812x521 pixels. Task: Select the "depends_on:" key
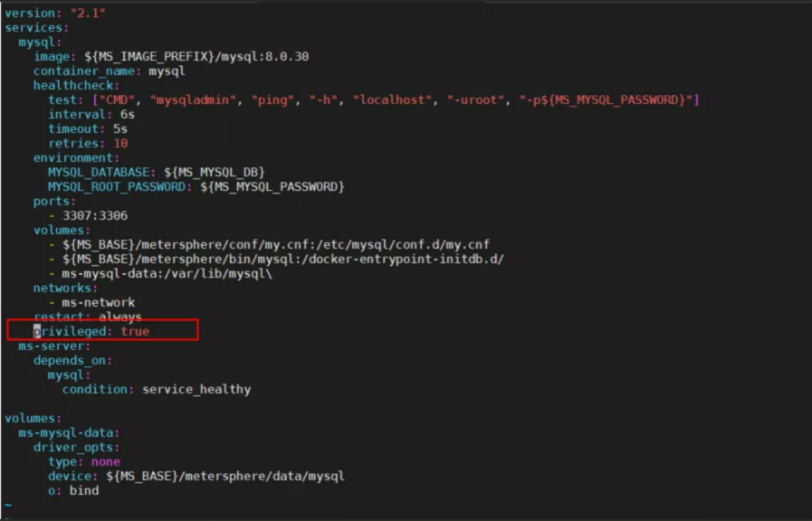click(73, 361)
